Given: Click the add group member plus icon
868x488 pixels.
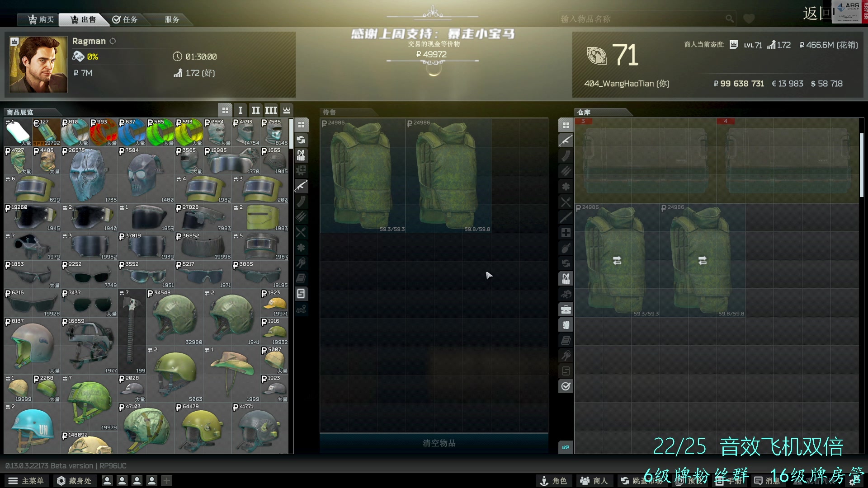Looking at the screenshot, I should [167, 481].
